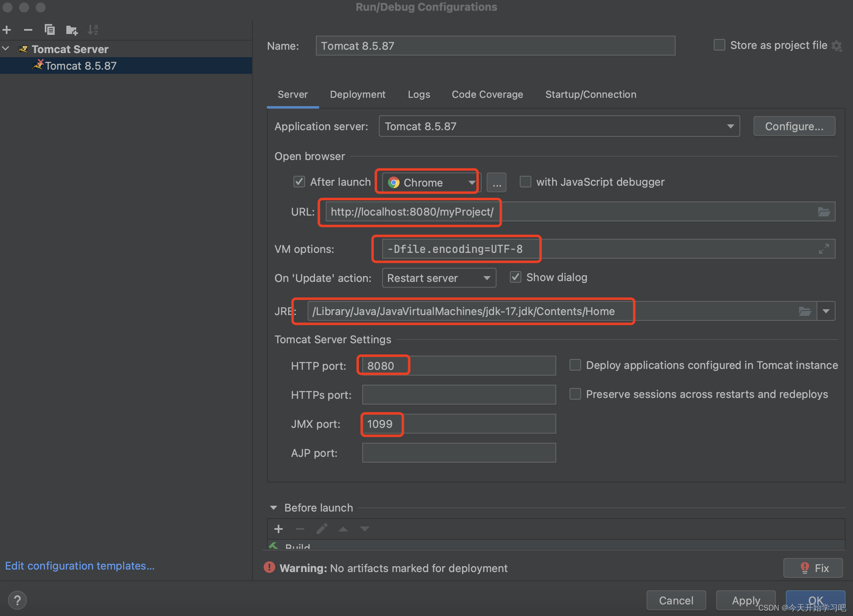Click the Fix button

[x=813, y=567]
